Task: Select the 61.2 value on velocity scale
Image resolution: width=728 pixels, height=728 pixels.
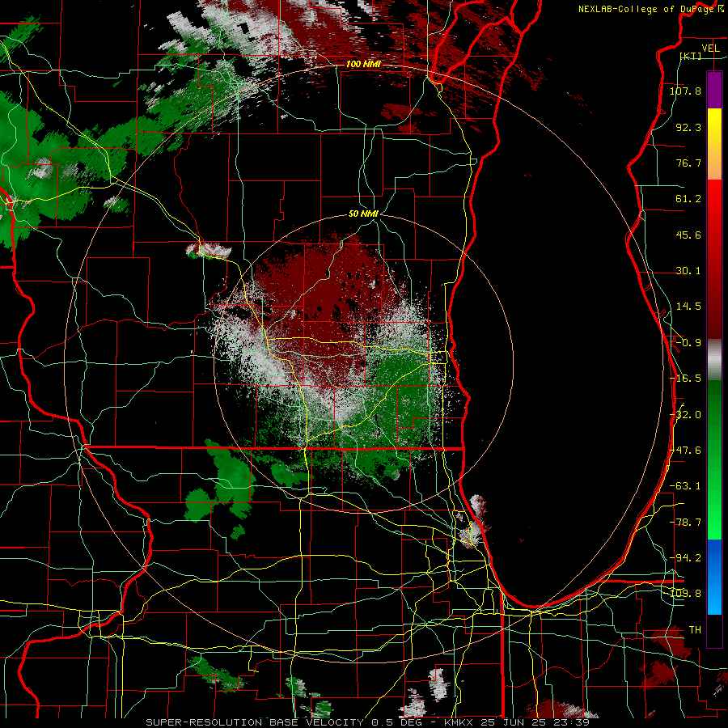Action: pyautogui.click(x=688, y=199)
